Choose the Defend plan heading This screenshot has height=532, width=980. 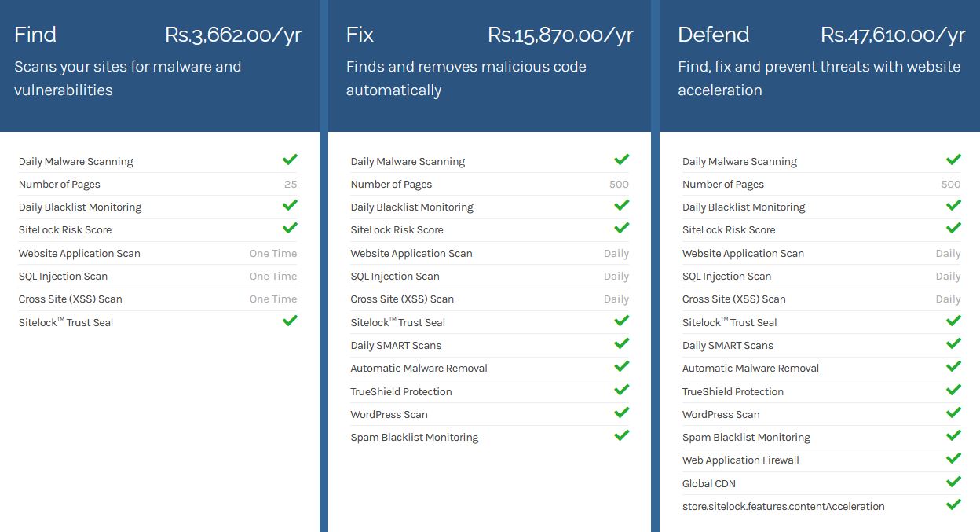point(713,35)
